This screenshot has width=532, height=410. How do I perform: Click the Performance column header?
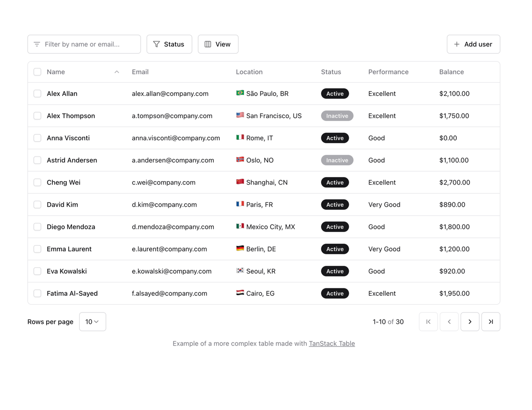pos(389,72)
